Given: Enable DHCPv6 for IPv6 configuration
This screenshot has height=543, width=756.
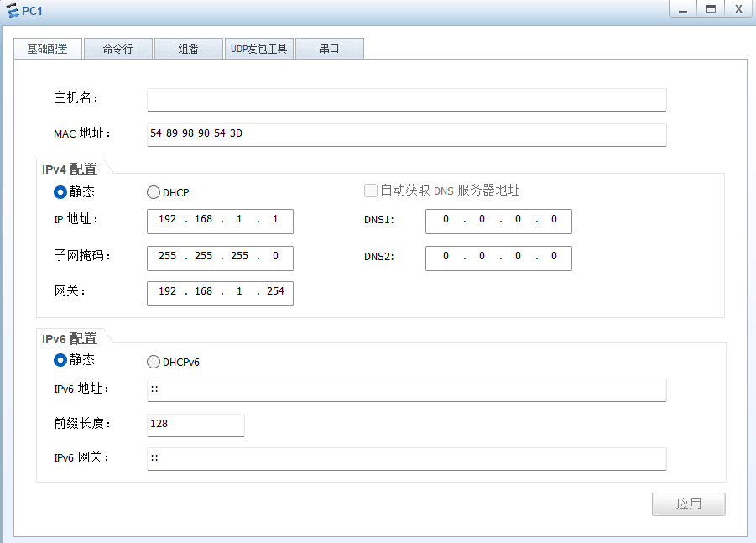Looking at the screenshot, I should [x=154, y=362].
